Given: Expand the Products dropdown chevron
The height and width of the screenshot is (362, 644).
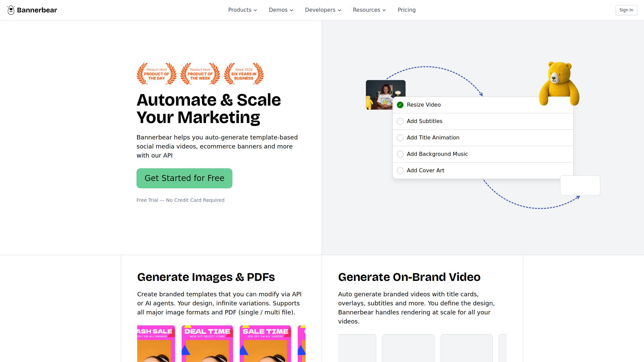Looking at the screenshot, I should 255,10.
